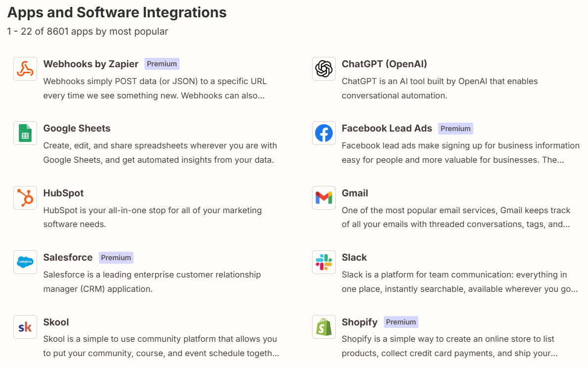Open the Gmail integration page
This screenshot has width=588, height=367.
(x=355, y=193)
